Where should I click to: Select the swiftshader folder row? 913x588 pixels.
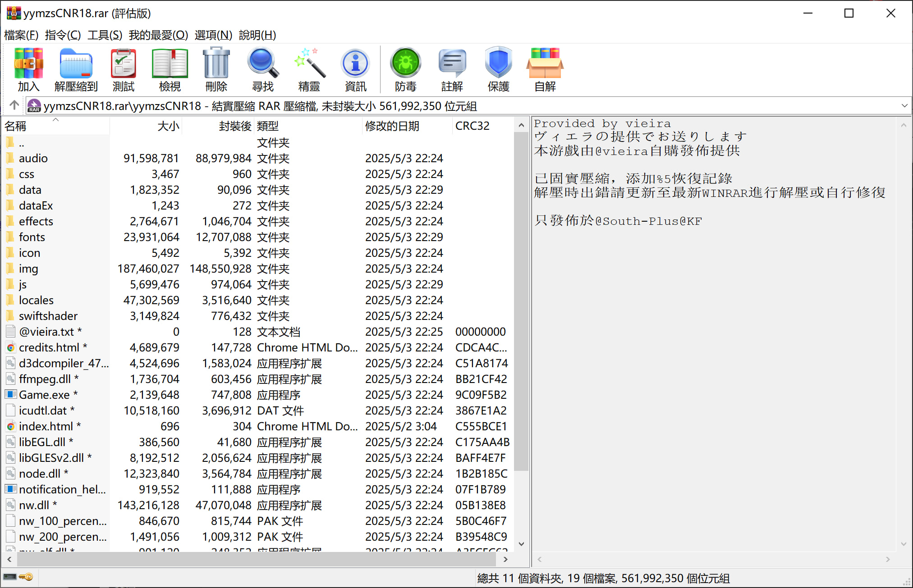click(x=258, y=316)
